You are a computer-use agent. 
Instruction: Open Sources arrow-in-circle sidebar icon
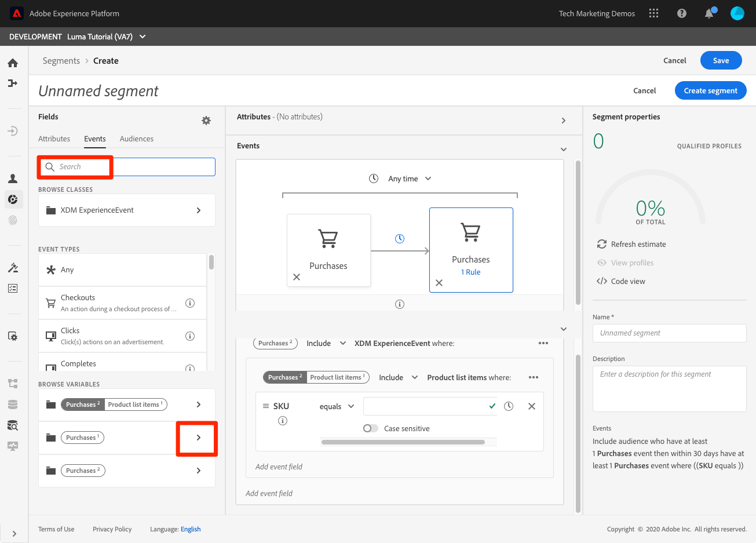coord(13,132)
